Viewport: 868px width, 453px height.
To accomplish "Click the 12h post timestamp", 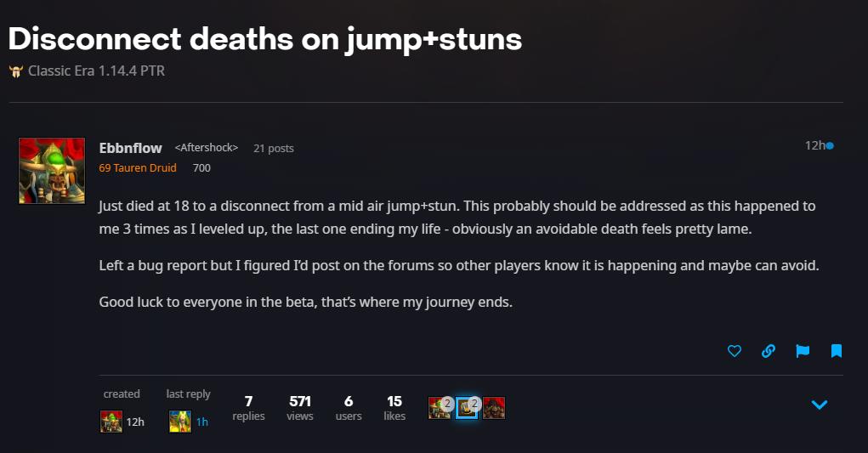I will (814, 145).
